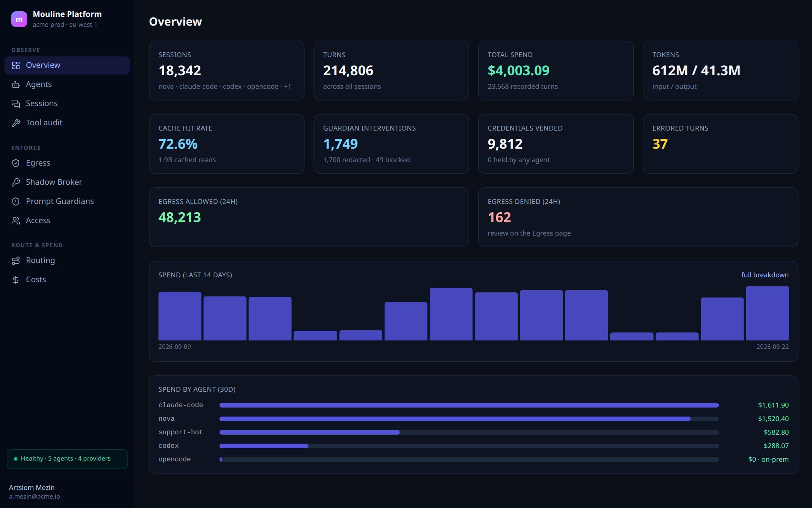This screenshot has height=508, width=812.
Task: Navigate to Egress
Action: [67, 163]
